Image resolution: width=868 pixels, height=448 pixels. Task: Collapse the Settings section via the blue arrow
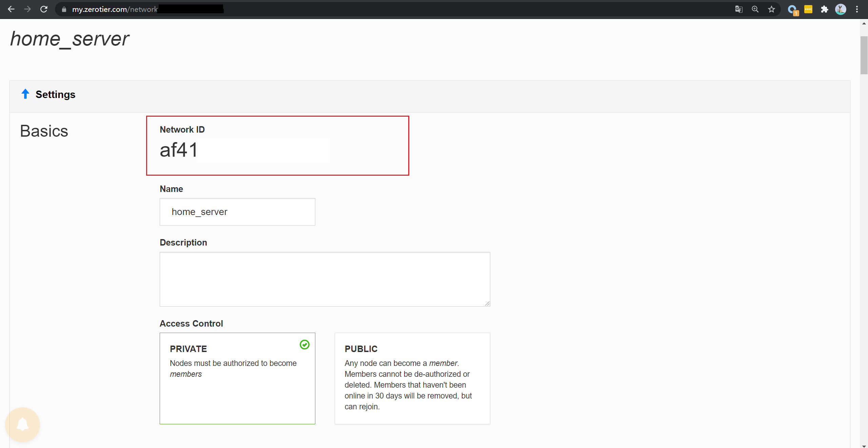tap(25, 94)
